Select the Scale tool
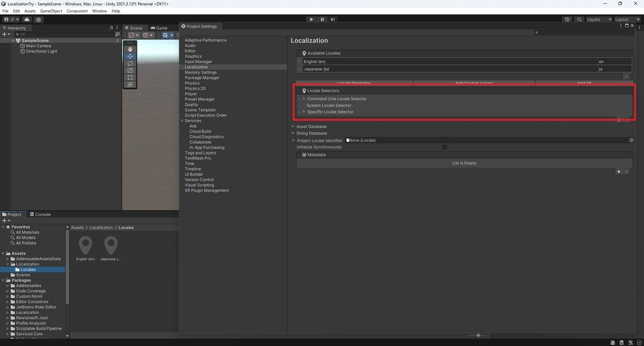The width and height of the screenshot is (644, 346). [x=129, y=70]
